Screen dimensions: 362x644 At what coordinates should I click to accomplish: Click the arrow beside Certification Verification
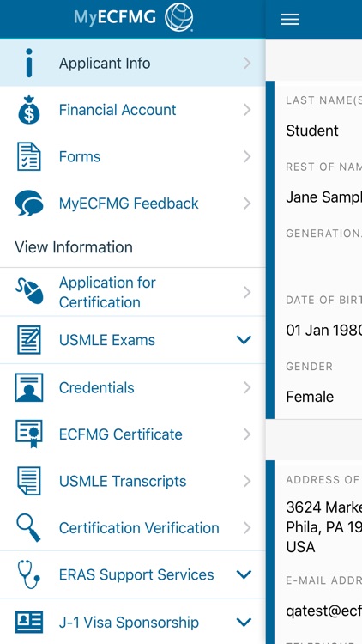(247, 528)
